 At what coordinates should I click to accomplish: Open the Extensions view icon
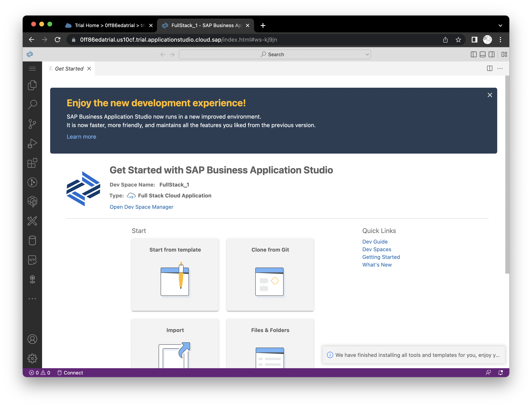point(32,163)
